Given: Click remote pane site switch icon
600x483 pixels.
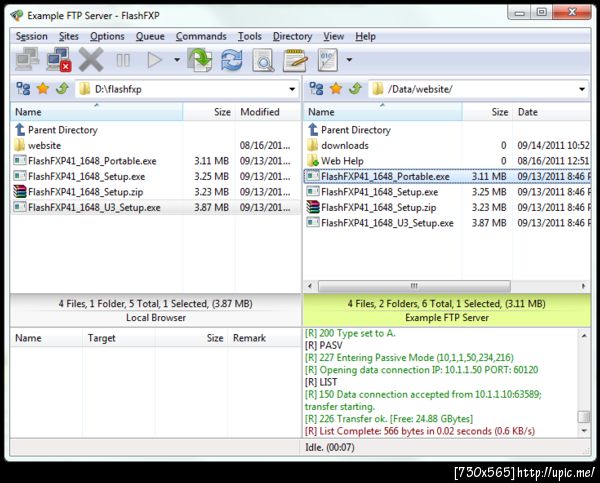Looking at the screenshot, I should [316, 89].
